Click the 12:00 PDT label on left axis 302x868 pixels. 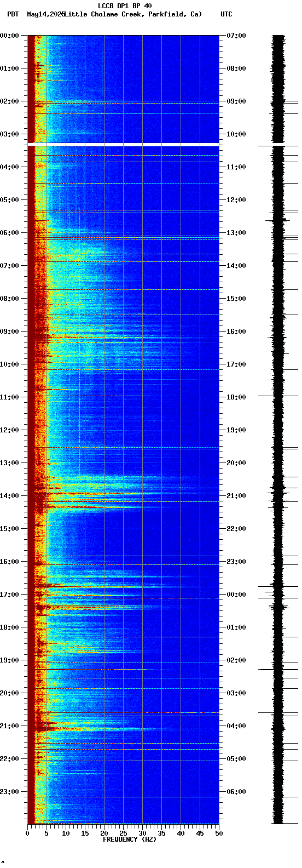click(9, 430)
